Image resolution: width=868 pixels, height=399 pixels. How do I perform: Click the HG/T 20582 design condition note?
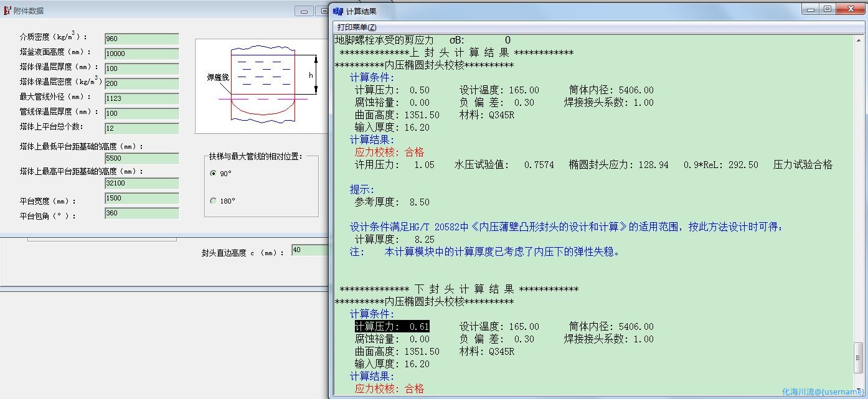567,227
